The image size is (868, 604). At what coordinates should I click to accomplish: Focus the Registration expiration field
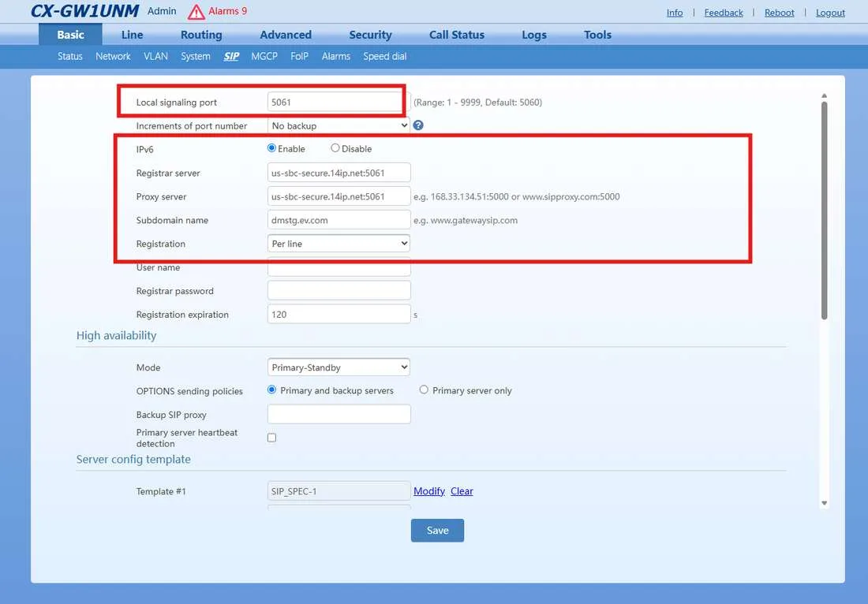(x=339, y=314)
